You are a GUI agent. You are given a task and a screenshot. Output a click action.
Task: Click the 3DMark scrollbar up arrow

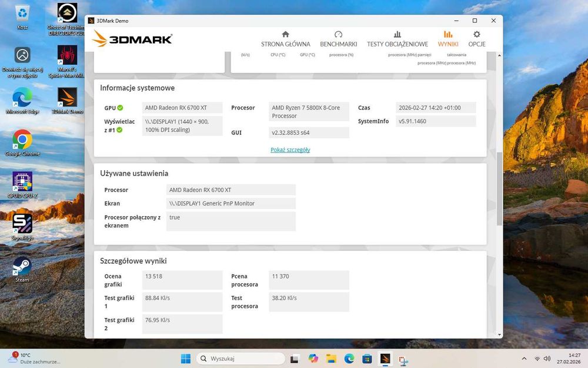click(x=499, y=55)
